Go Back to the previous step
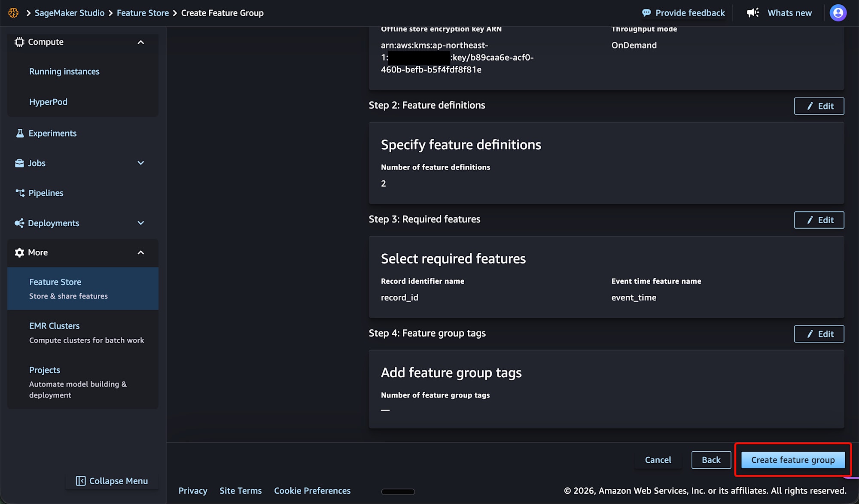Screen dimensions: 859x504 (711, 460)
